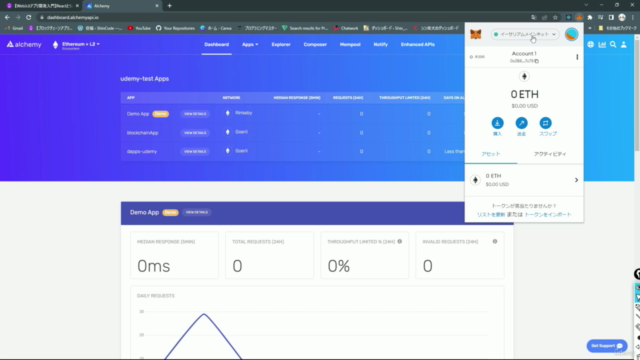Image resolution: width=640 pixels, height=360 pixels.
Task: Click the Goerli cell in blockchainApp row
Action: pyautogui.click(x=237, y=132)
